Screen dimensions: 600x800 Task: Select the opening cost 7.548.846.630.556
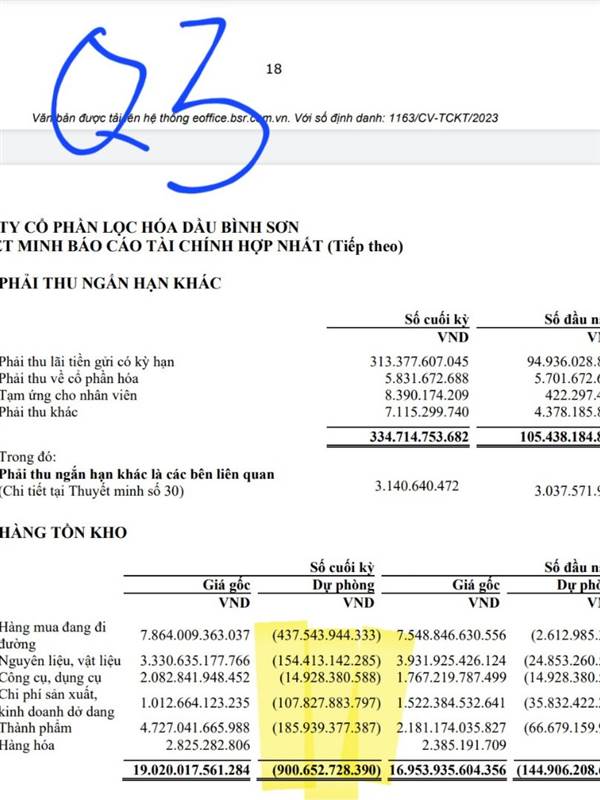451,635
